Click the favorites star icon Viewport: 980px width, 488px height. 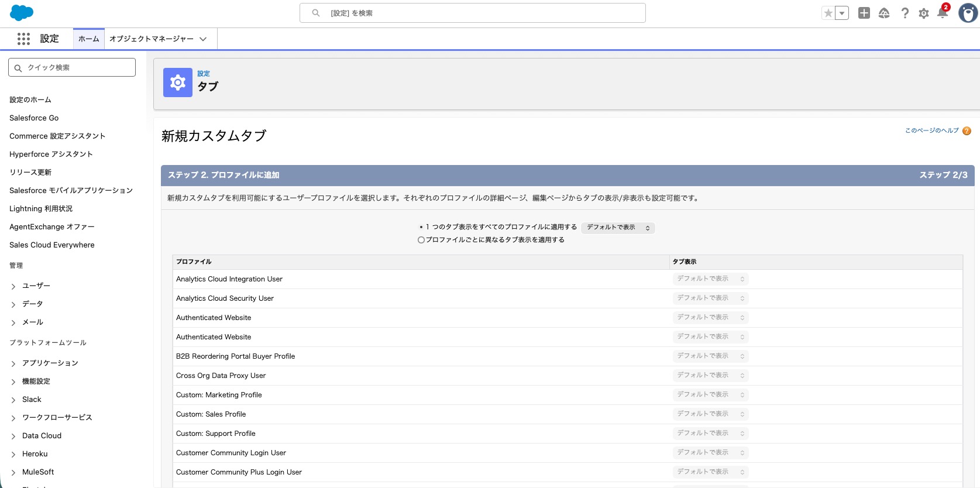click(828, 13)
